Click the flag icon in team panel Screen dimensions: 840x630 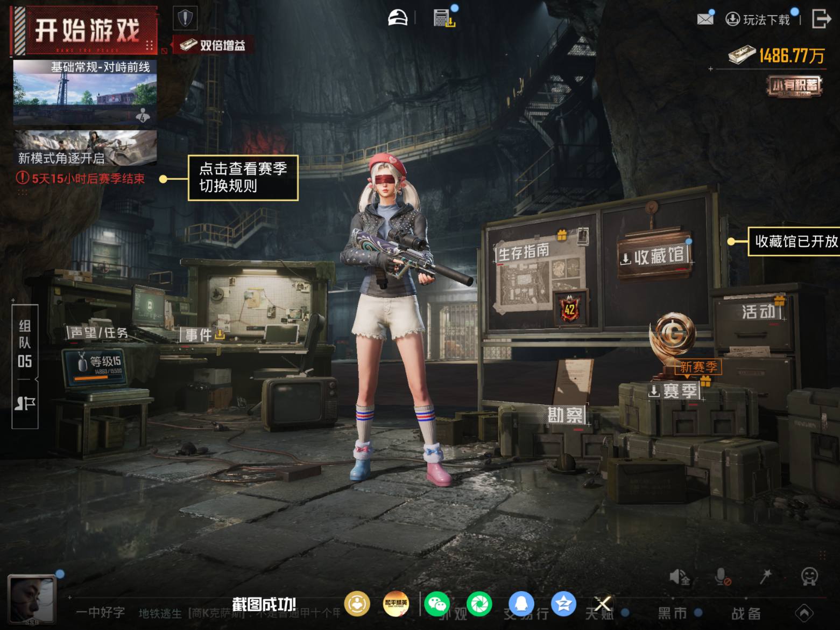25,403
